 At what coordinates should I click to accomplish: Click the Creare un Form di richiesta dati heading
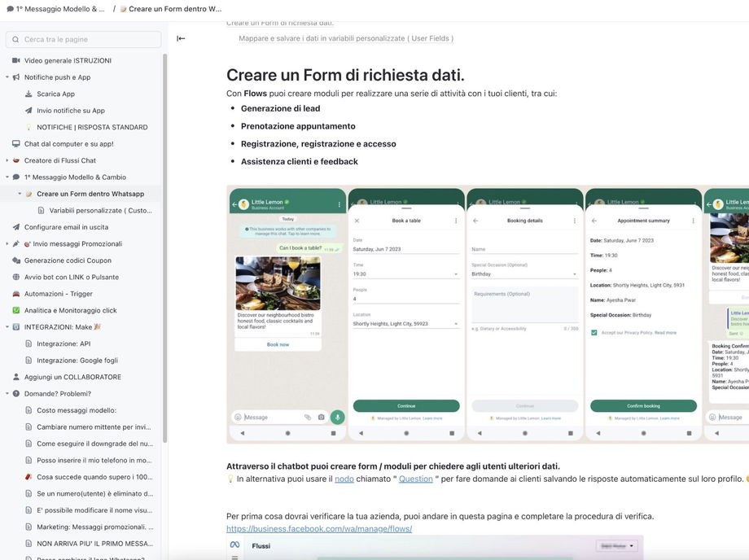tap(345, 76)
